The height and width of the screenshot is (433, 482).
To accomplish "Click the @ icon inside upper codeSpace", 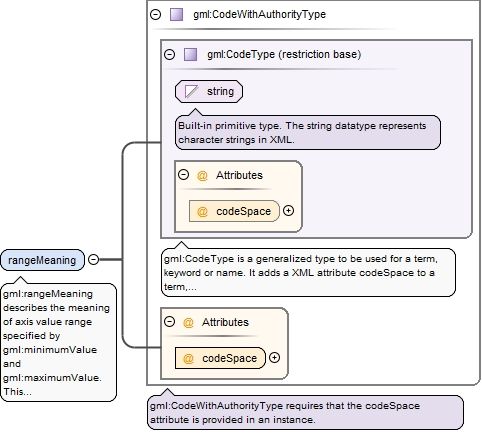I will 202,211.
